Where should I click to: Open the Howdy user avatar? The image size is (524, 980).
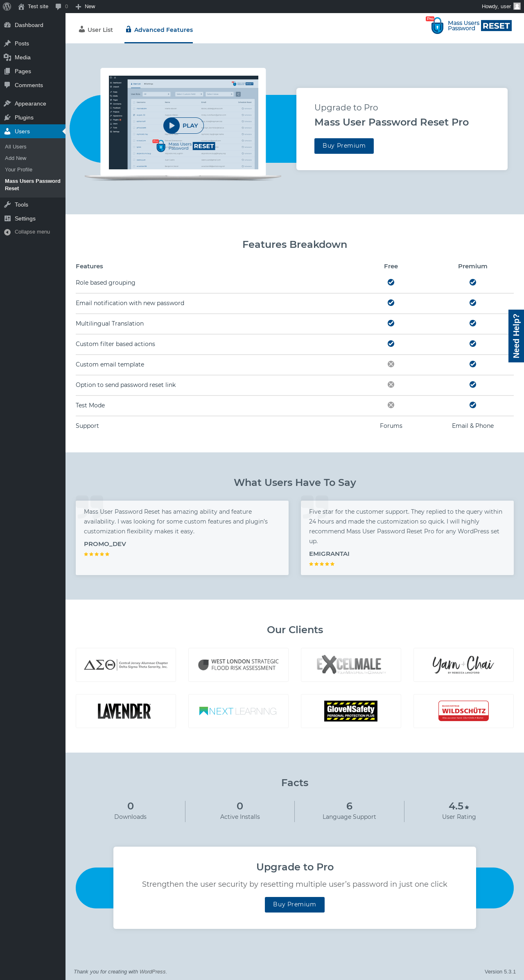point(517,6)
